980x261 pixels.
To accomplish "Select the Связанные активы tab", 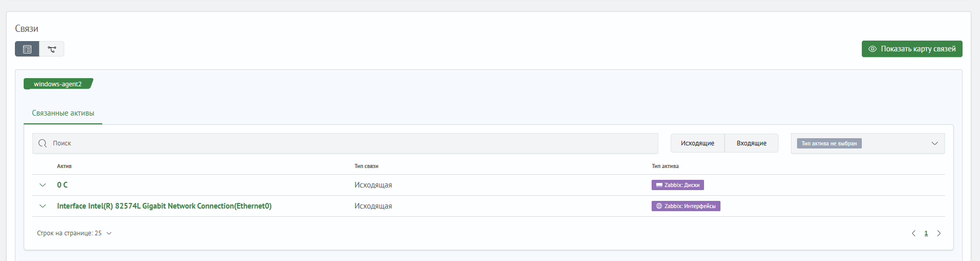I will click(63, 113).
